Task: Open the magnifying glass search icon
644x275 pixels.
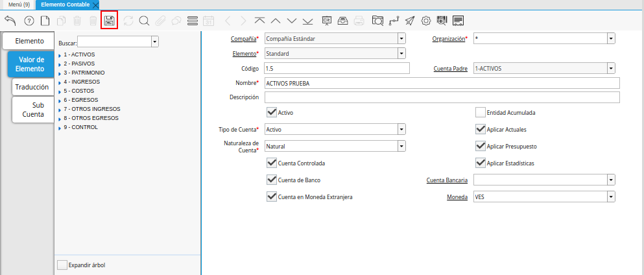Action: coord(144,21)
